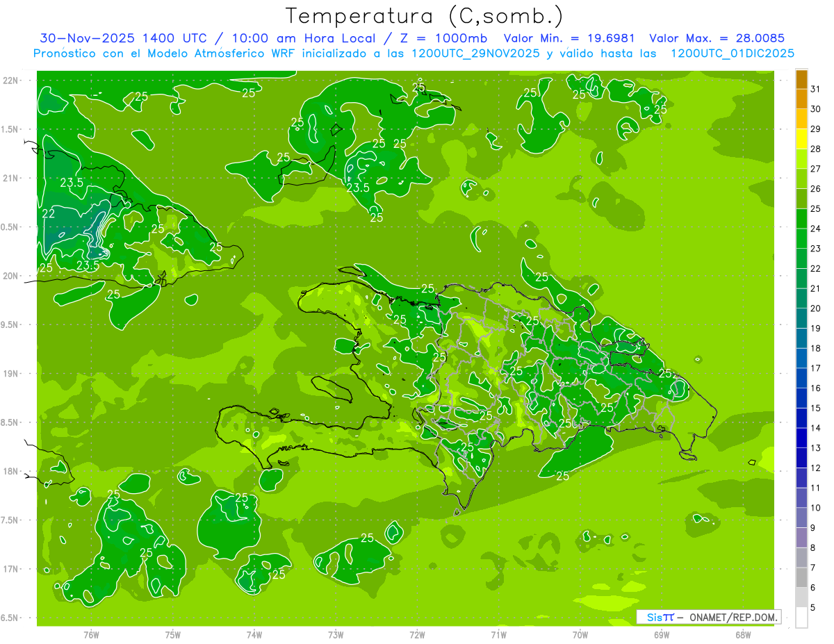Pick the teal swatch between 19 and 20

pyautogui.click(x=801, y=318)
